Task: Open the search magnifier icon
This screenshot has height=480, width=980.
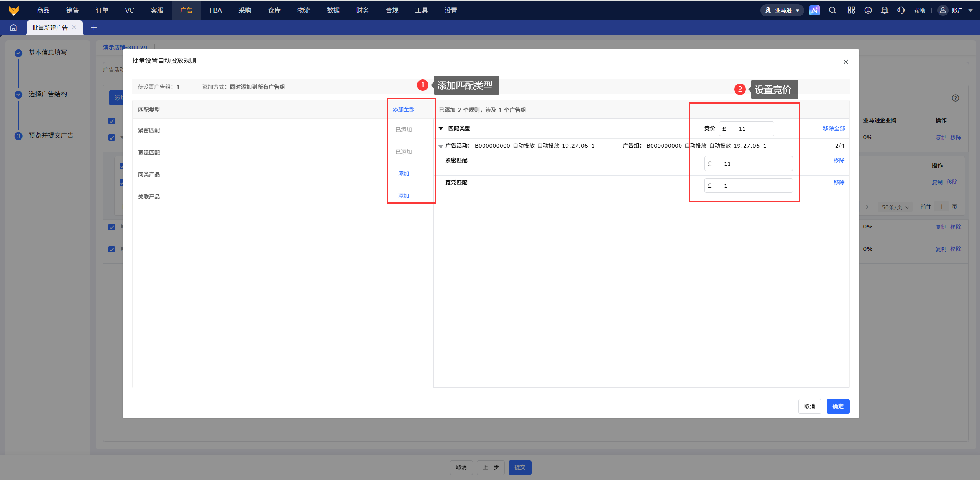Action: [x=832, y=10]
